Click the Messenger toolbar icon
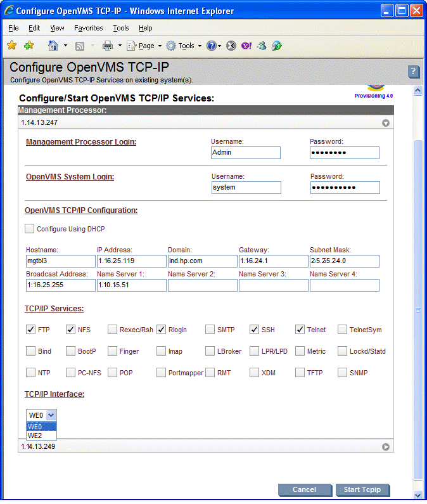The width and height of the screenshot is (427, 504). (262, 46)
